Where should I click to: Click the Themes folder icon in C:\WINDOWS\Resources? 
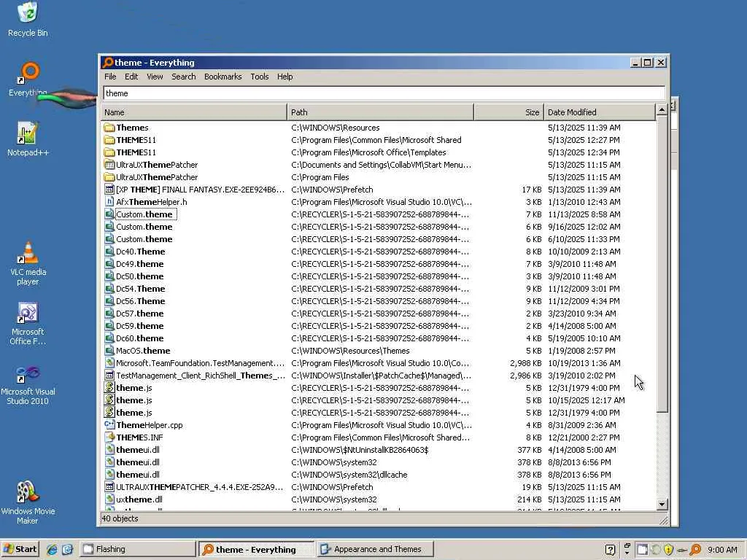tap(109, 128)
